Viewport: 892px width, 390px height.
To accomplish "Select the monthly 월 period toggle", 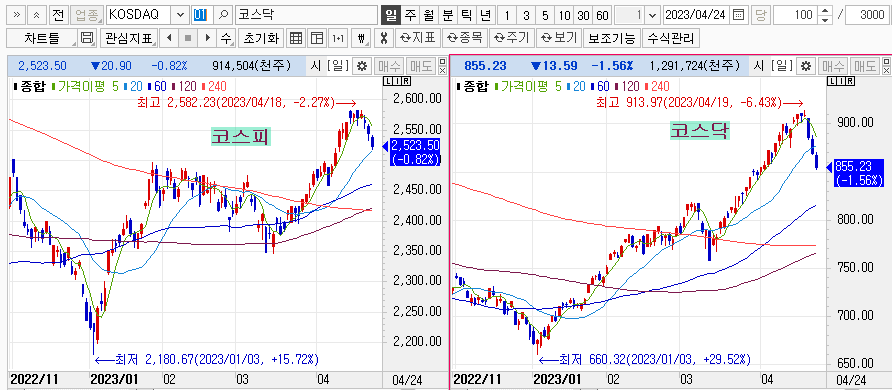I will tap(428, 15).
